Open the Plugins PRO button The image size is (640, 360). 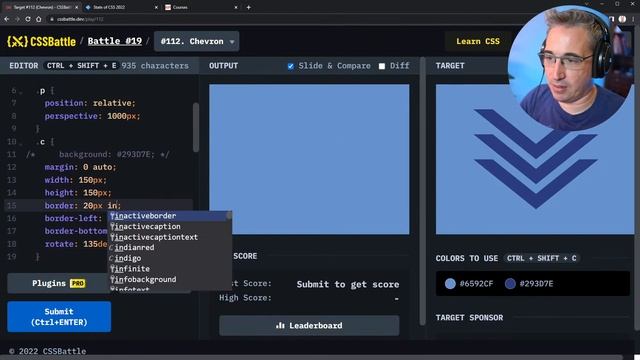coord(58,283)
